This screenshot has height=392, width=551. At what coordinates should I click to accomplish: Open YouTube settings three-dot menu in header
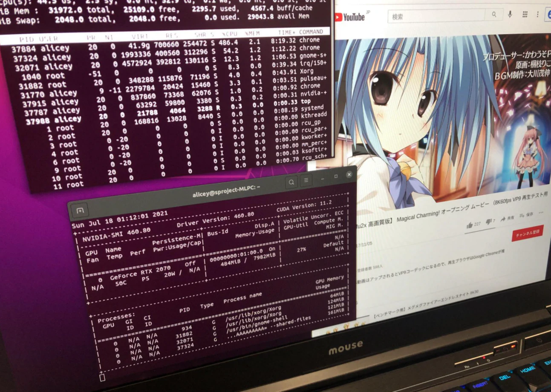point(538,14)
